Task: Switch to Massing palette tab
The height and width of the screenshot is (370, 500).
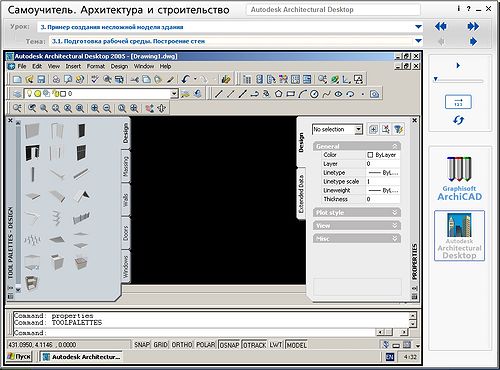Action: (126, 166)
